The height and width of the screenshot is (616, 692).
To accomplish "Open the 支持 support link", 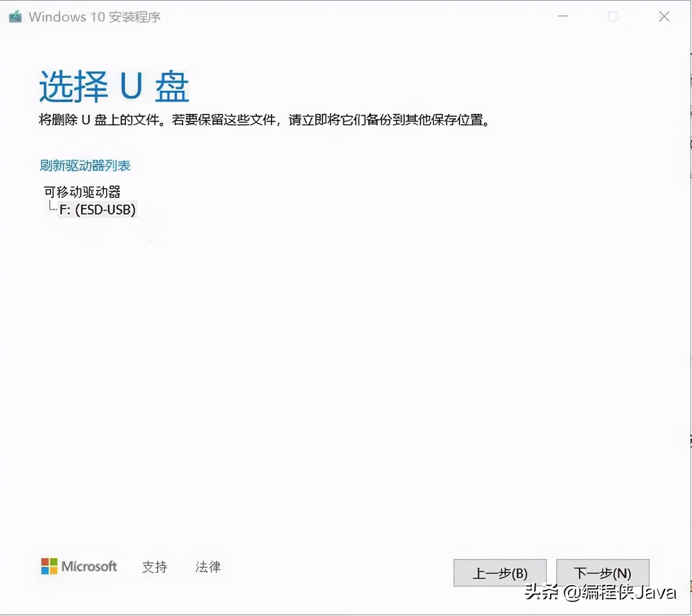I will pyautogui.click(x=155, y=566).
